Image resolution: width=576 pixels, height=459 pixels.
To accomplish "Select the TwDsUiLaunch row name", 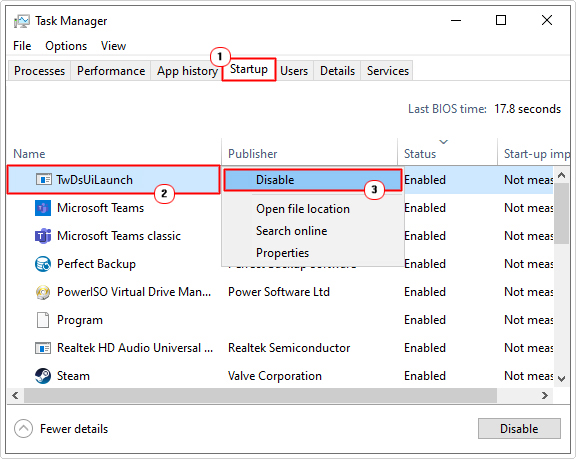I will tap(94, 180).
